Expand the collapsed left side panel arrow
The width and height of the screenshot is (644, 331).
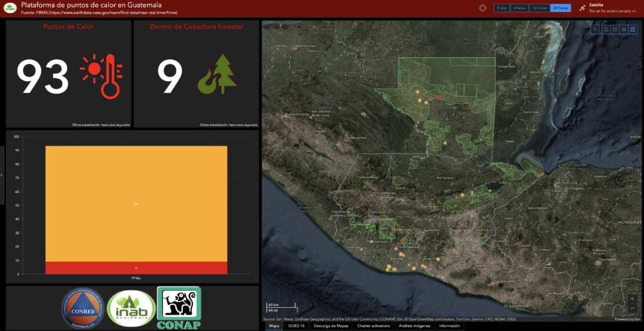pos(2,175)
